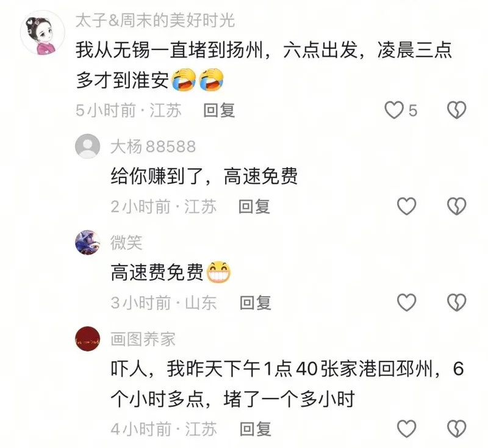The width and height of the screenshot is (488, 448).
Task: Open username 太子&周末的美好时光
Action: click(x=155, y=21)
